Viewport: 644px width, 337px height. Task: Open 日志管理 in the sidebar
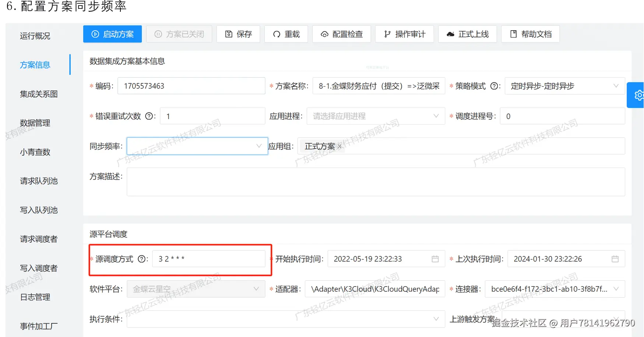click(x=35, y=297)
